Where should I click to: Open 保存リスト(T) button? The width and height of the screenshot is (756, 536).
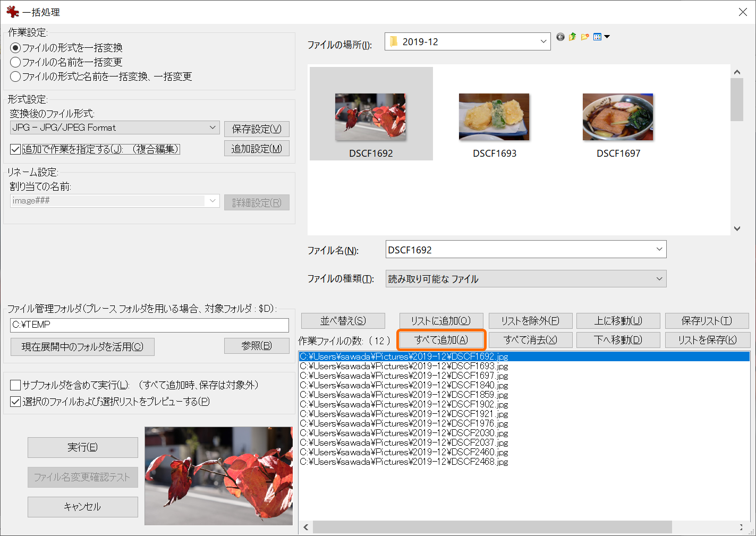point(707,321)
